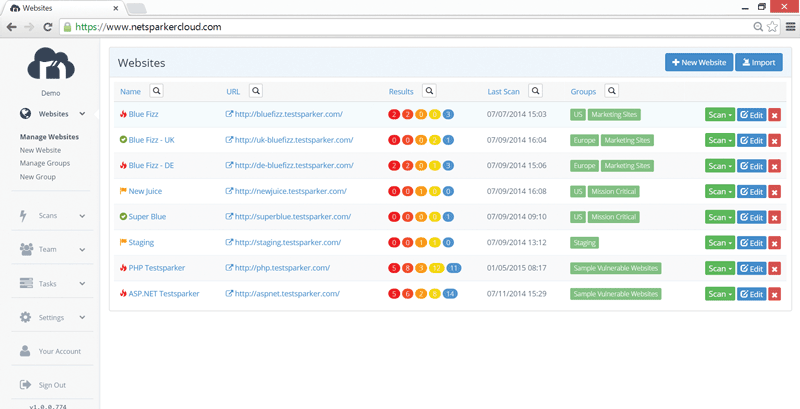The height and width of the screenshot is (409, 800).
Task: Click the Europe group tag on Blue Fizz - UK
Action: click(584, 140)
